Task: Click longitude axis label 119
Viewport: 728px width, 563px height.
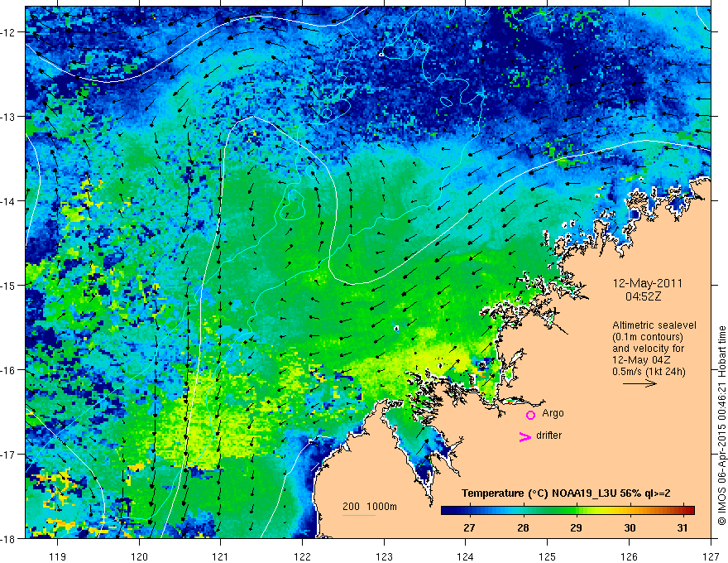Action: (57, 556)
